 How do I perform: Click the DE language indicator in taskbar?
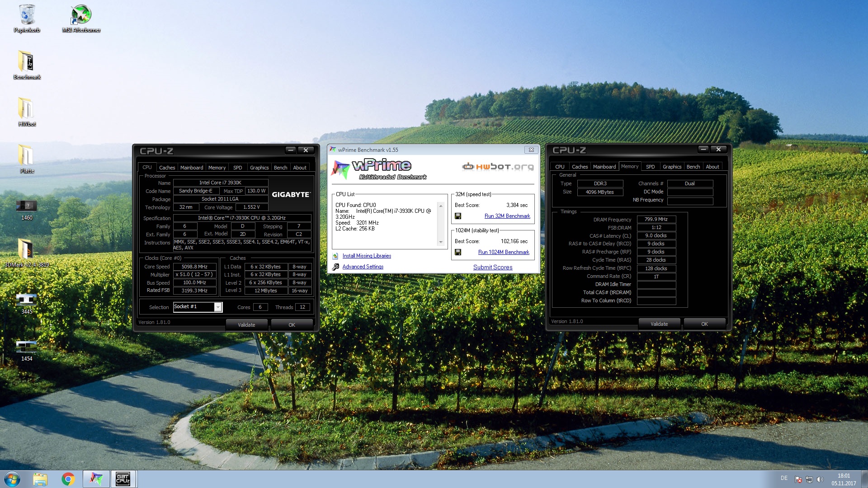(x=784, y=478)
